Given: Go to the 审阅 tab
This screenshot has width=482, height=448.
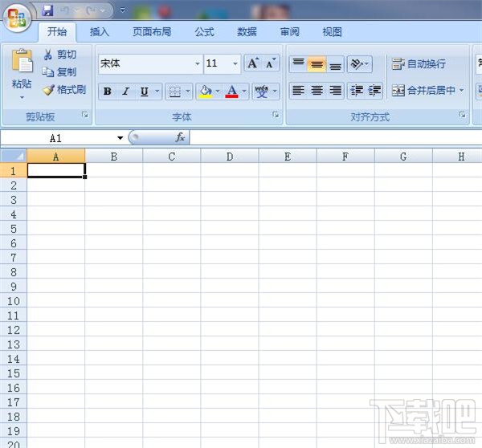Looking at the screenshot, I should pos(289,31).
